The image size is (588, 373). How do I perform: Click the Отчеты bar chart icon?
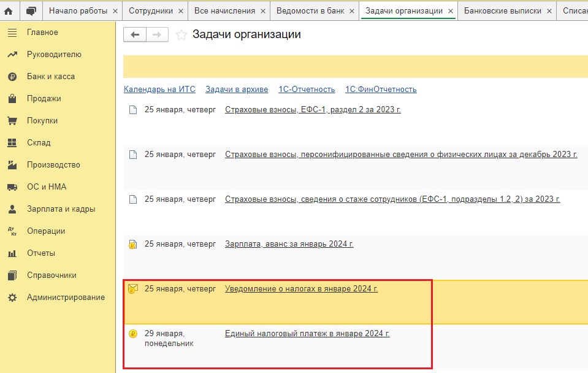pos(12,253)
